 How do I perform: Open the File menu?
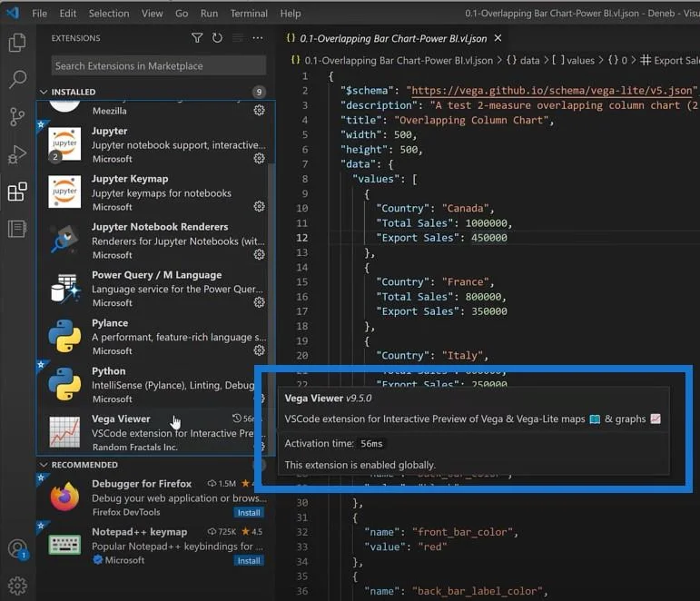click(x=39, y=14)
